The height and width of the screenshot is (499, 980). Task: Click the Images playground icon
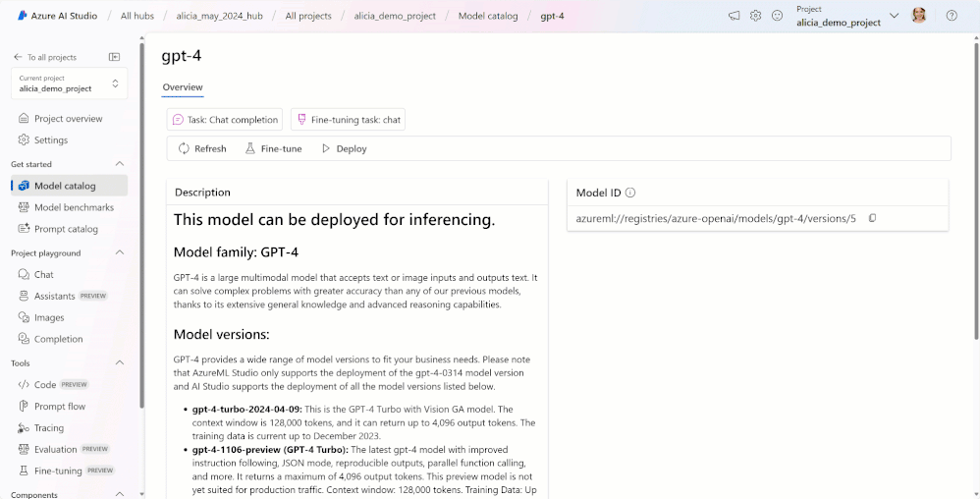(x=24, y=317)
